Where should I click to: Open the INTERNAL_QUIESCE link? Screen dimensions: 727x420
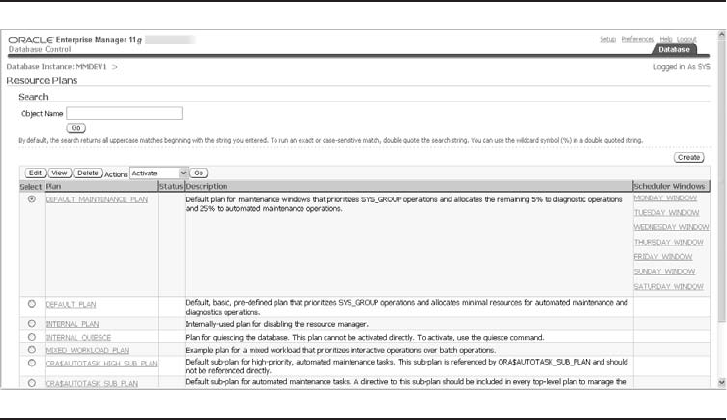[78, 337]
